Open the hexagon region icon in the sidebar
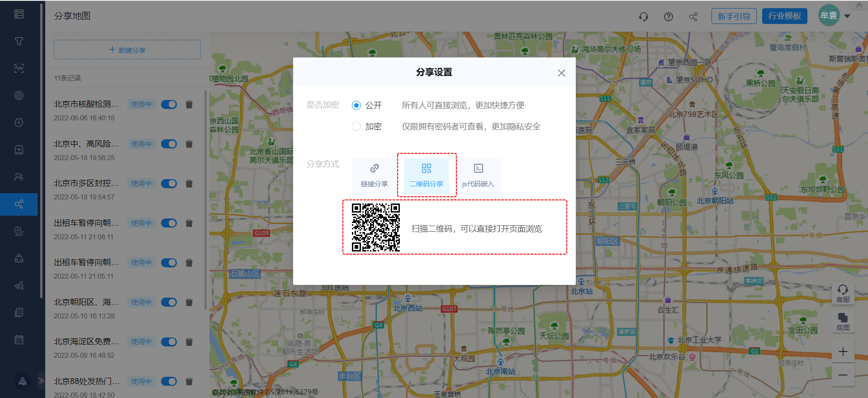 pos(19,123)
